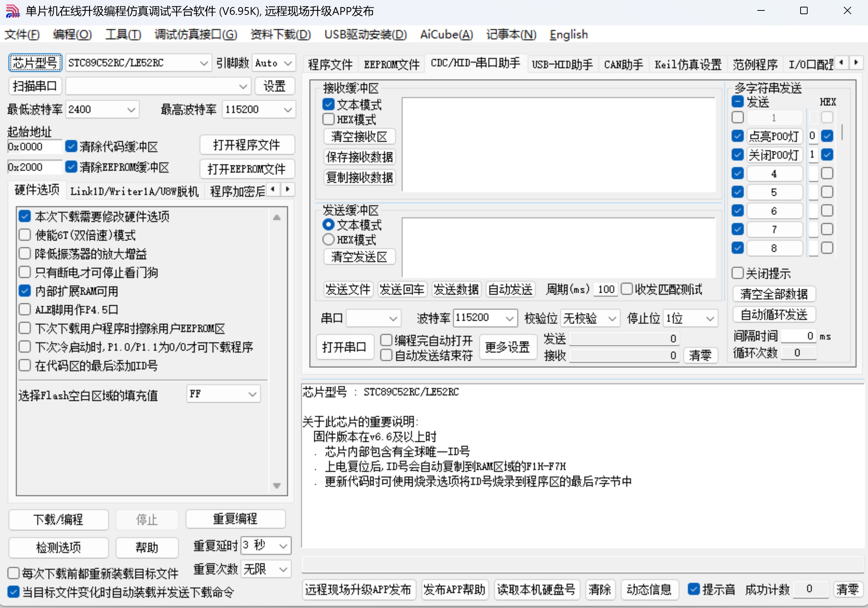868x608 pixels.
Task: Toggle 提示音 checkbox
Action: click(x=693, y=589)
